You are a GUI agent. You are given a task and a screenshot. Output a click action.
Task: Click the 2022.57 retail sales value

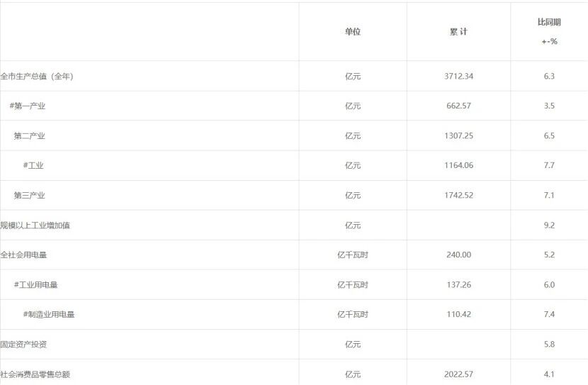pos(458,374)
